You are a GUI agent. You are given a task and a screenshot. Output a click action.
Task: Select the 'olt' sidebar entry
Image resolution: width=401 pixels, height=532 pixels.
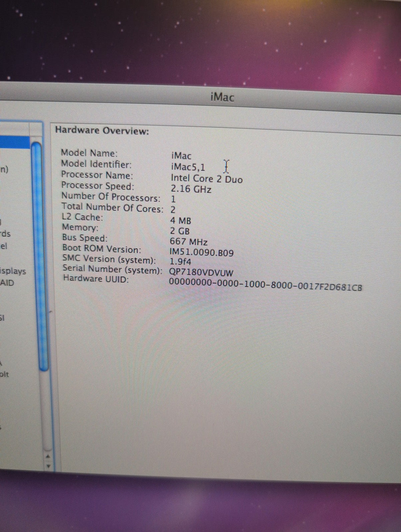5,374
